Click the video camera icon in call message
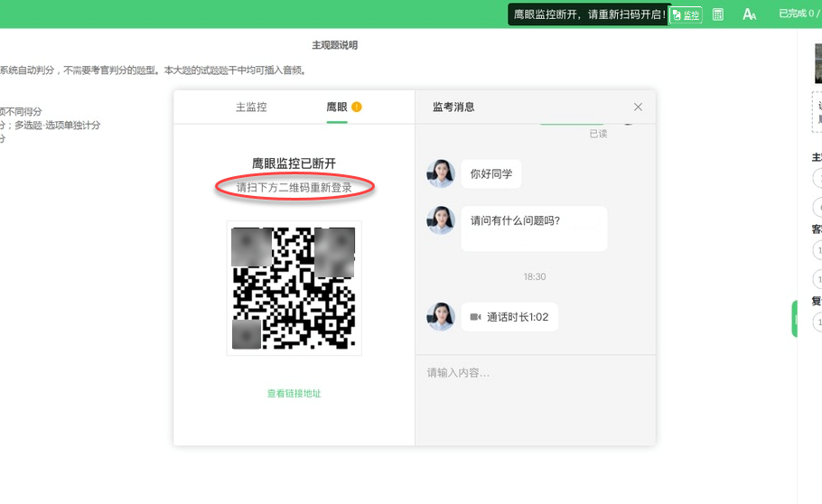822x504 pixels. (x=475, y=317)
